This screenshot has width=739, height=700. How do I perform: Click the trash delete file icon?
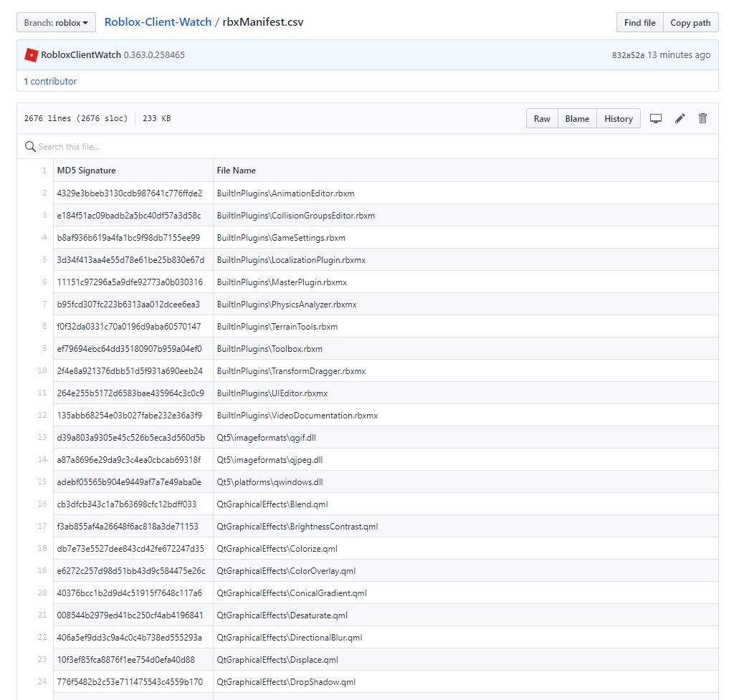(702, 119)
